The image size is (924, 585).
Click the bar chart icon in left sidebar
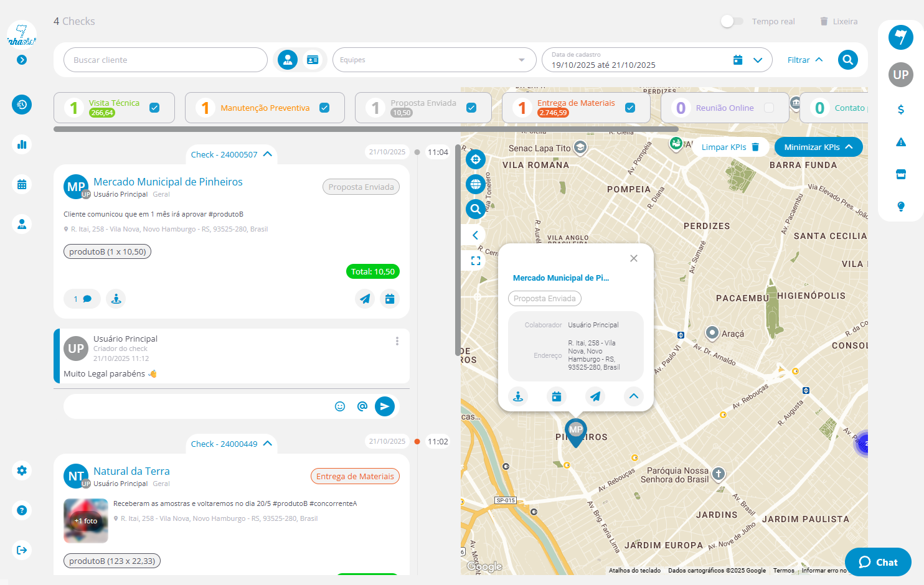tap(22, 144)
